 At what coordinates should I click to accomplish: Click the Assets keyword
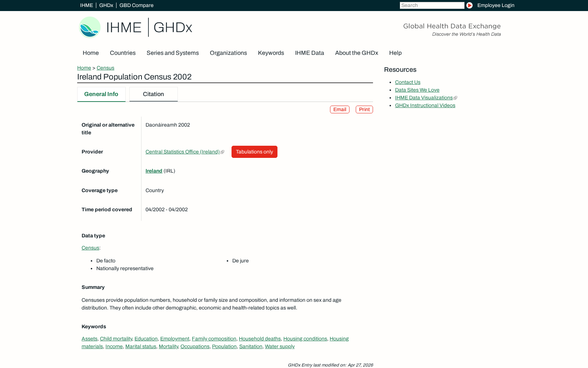89,339
